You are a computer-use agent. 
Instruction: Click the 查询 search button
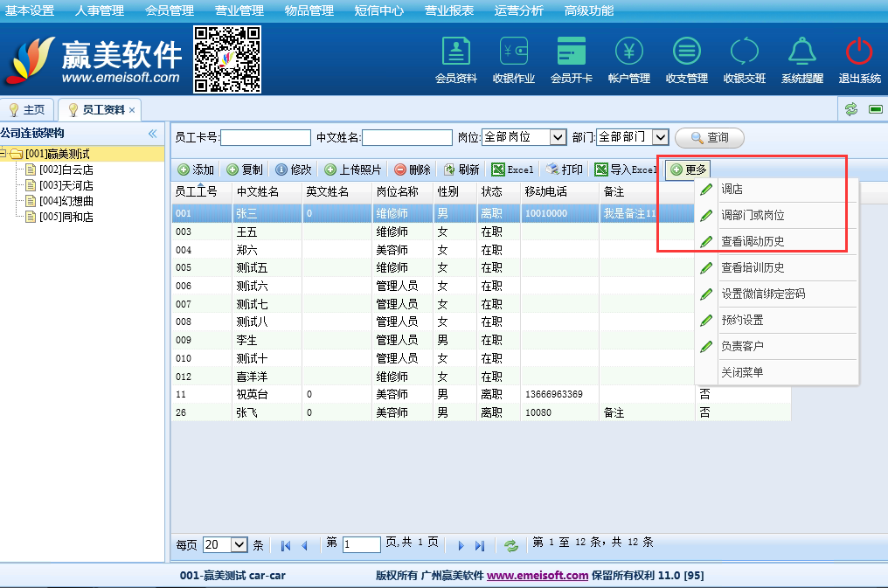click(x=709, y=137)
